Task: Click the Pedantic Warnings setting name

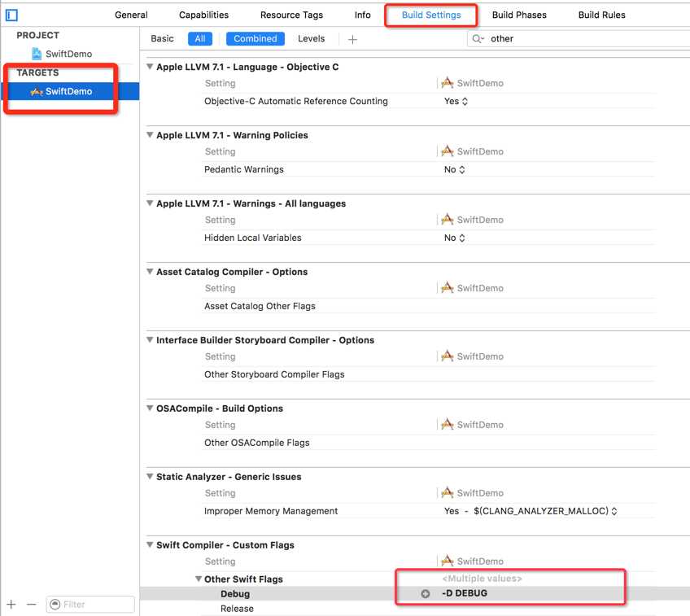Action: click(x=244, y=169)
